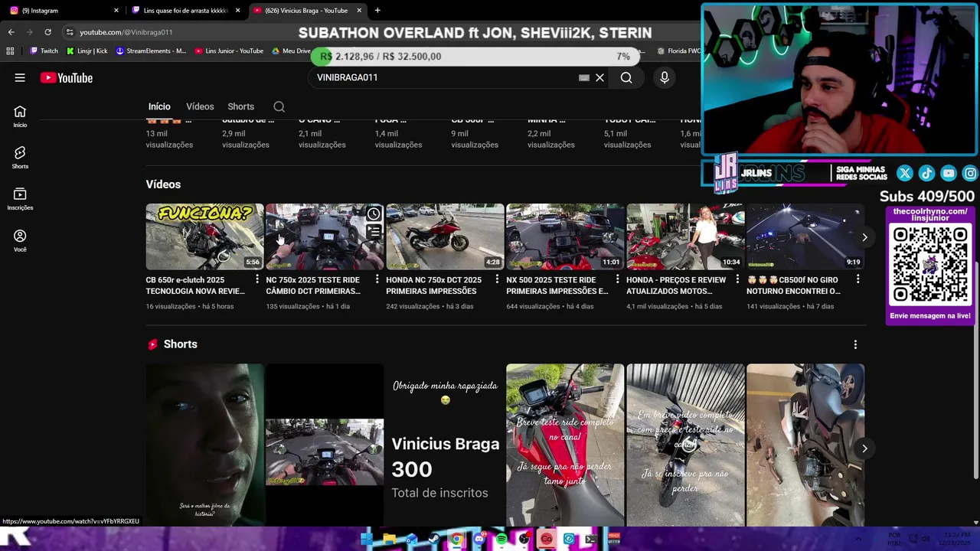
Task: Open the 'Vinicius Braga 300' subscribers short
Action: (445, 445)
